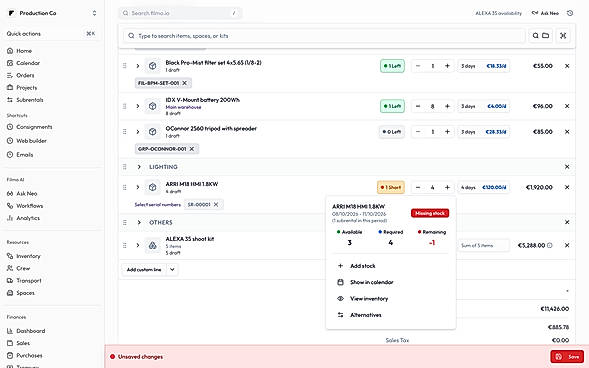The width and height of the screenshot is (589, 368).
Task: Expand the ALEXA 35 shoot kit row
Action: 138,246
